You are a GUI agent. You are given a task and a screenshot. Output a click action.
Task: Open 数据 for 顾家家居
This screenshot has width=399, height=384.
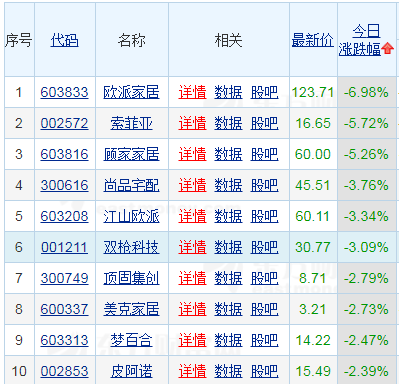pyautogui.click(x=228, y=154)
